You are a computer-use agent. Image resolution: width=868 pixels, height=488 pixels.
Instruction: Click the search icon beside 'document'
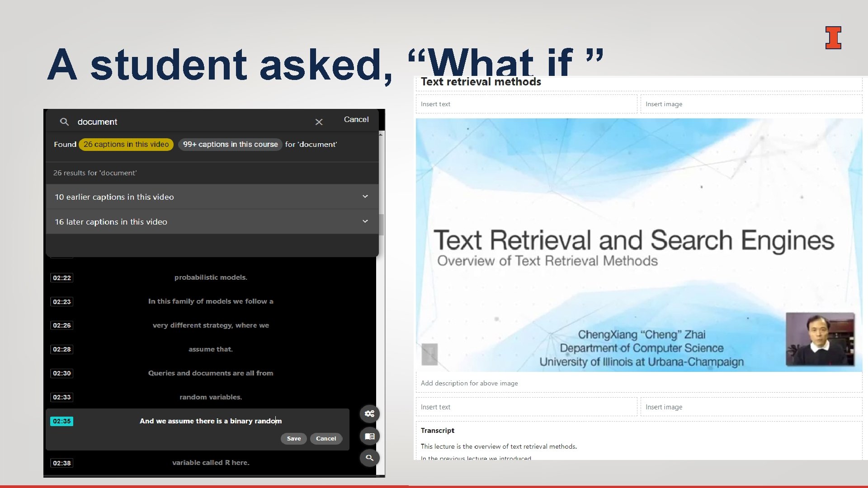pyautogui.click(x=64, y=122)
